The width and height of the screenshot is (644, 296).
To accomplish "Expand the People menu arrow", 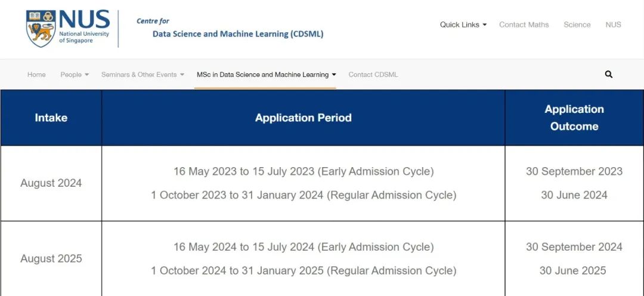I will coord(86,75).
